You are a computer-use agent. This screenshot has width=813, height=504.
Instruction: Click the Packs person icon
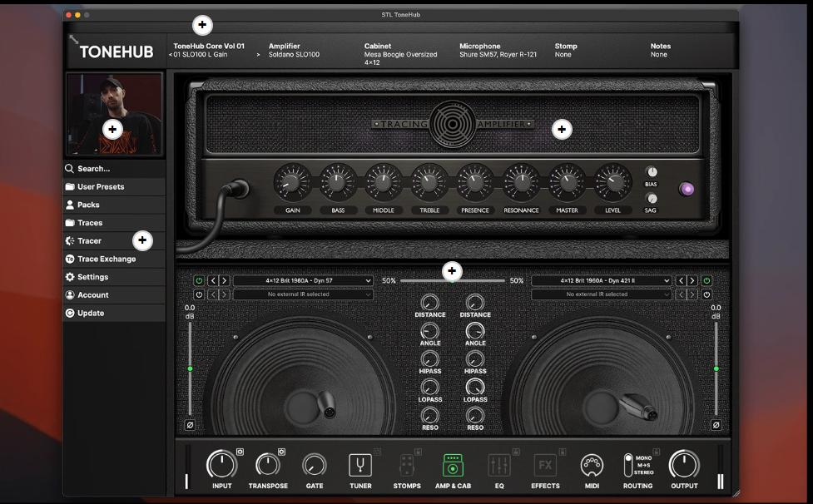point(69,205)
